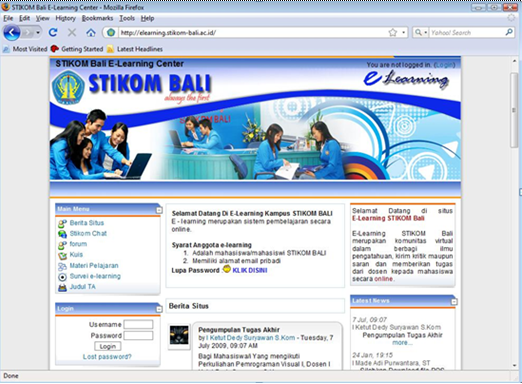This screenshot has height=384, width=522.
Task: Open the View menu
Action: click(x=42, y=18)
